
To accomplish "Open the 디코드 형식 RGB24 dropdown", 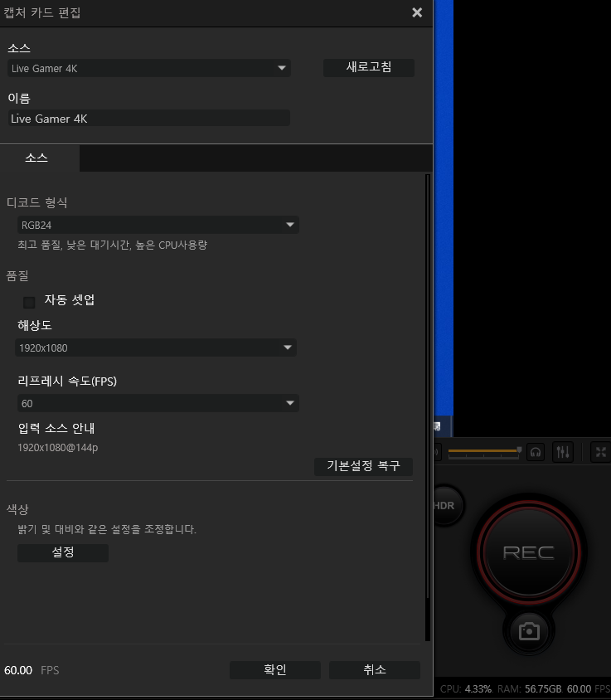I will pyautogui.click(x=158, y=225).
